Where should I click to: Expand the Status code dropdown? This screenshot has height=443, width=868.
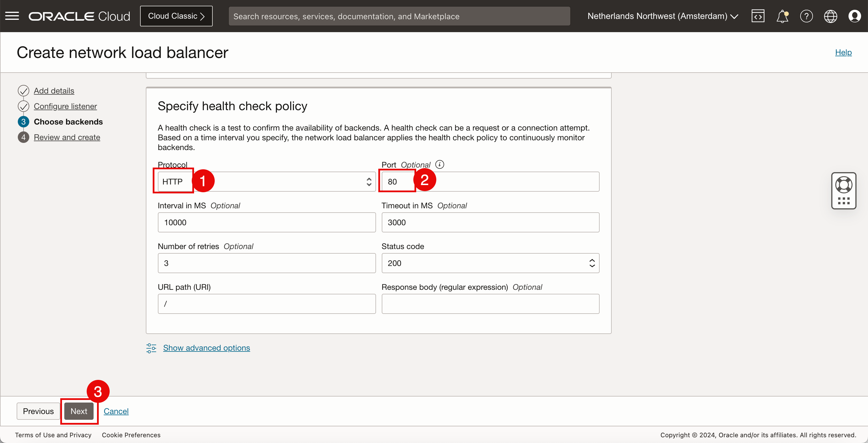coord(490,263)
